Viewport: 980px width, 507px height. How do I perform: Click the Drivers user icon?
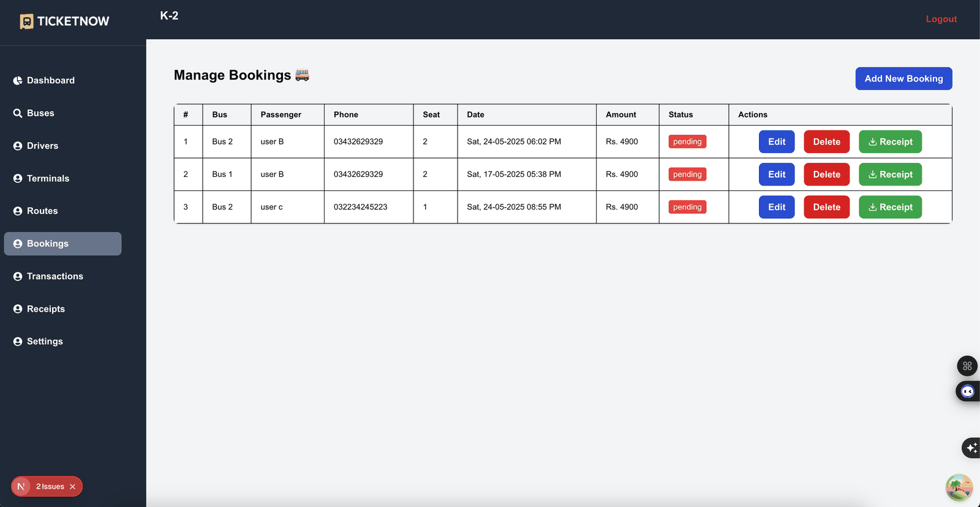click(x=18, y=146)
